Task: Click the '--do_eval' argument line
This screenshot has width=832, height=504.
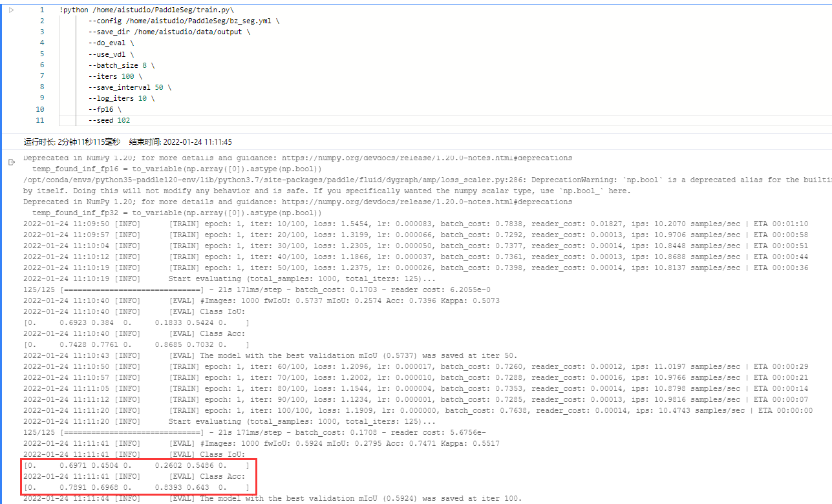Action: pyautogui.click(x=111, y=43)
